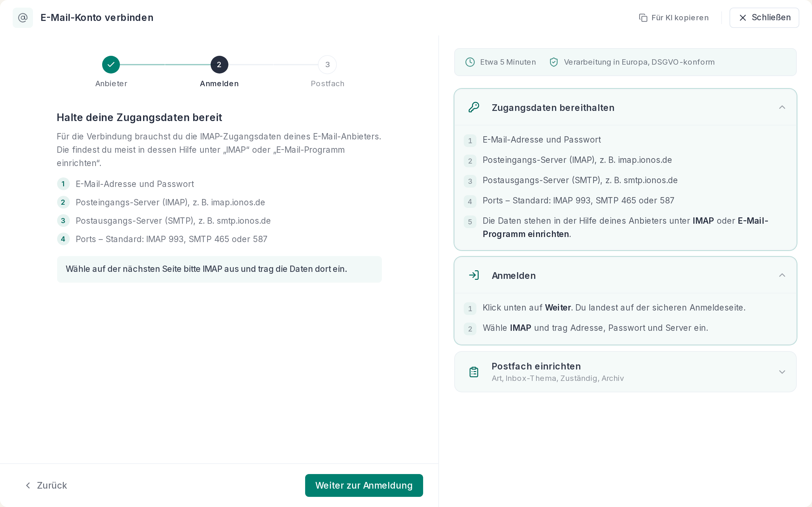Image resolution: width=812 pixels, height=507 pixels.
Task: Click the copy icon beside Für KI kopieren
Action: click(x=643, y=18)
